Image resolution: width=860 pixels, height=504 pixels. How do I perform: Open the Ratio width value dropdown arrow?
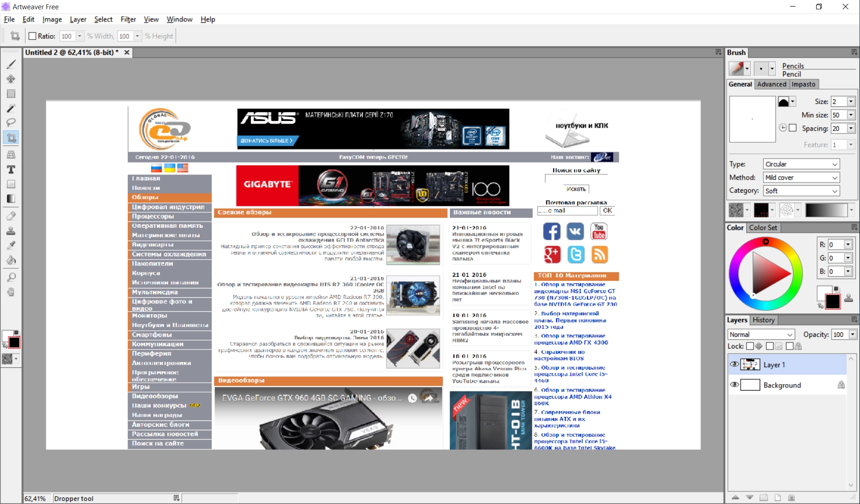pos(79,36)
